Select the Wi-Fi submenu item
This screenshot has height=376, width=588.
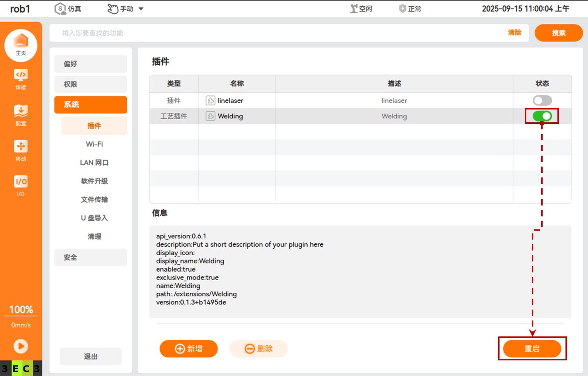point(94,144)
